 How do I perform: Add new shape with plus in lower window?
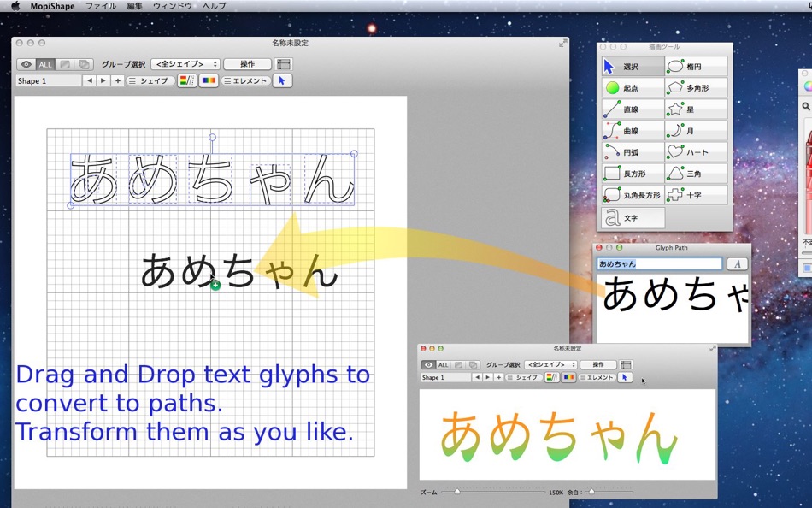[x=498, y=377]
